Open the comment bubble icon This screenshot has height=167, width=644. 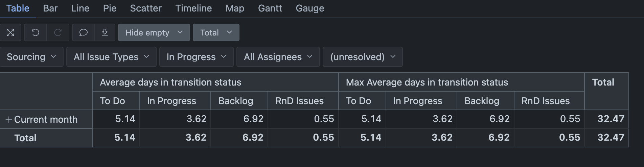point(84,32)
